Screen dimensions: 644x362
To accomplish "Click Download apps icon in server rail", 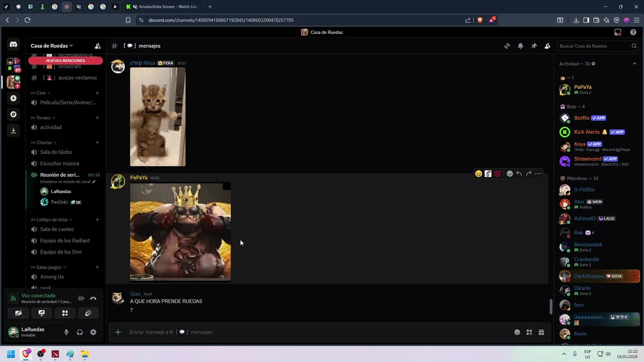I will click(14, 130).
